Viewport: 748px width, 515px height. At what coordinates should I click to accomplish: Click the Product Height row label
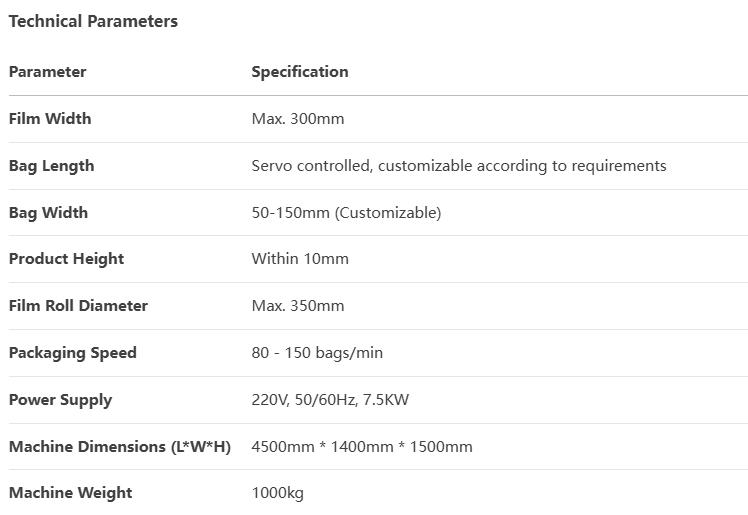point(66,259)
